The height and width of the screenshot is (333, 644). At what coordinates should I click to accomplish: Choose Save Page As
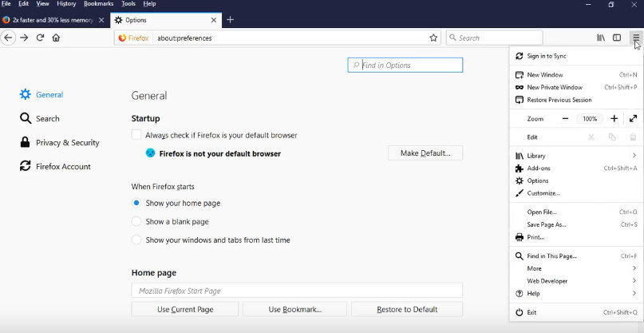pos(576,225)
